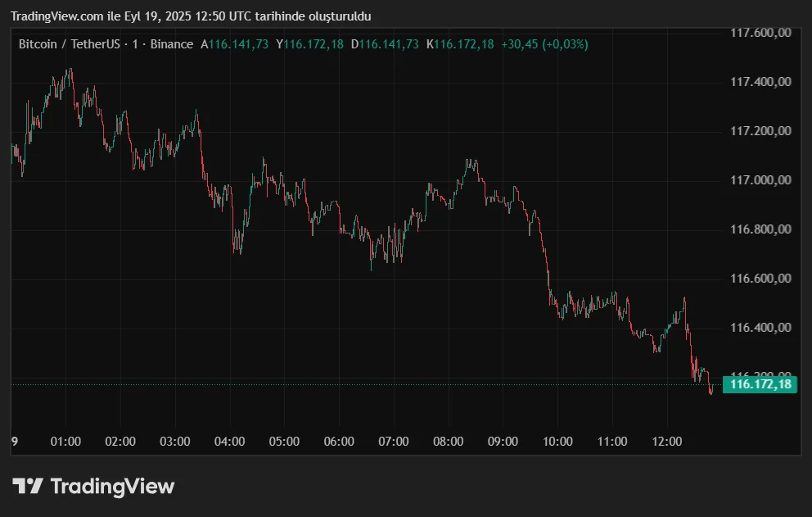Click the 09:00 time axis label
This screenshot has width=812, height=517.
click(x=503, y=442)
